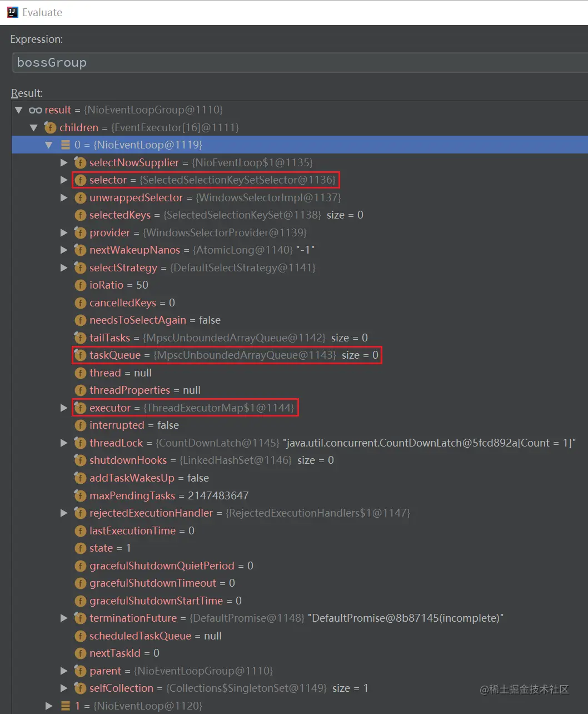Click the DefaultPromise@8b87145(incomplete) value text
This screenshot has height=714, width=588.
(406, 618)
